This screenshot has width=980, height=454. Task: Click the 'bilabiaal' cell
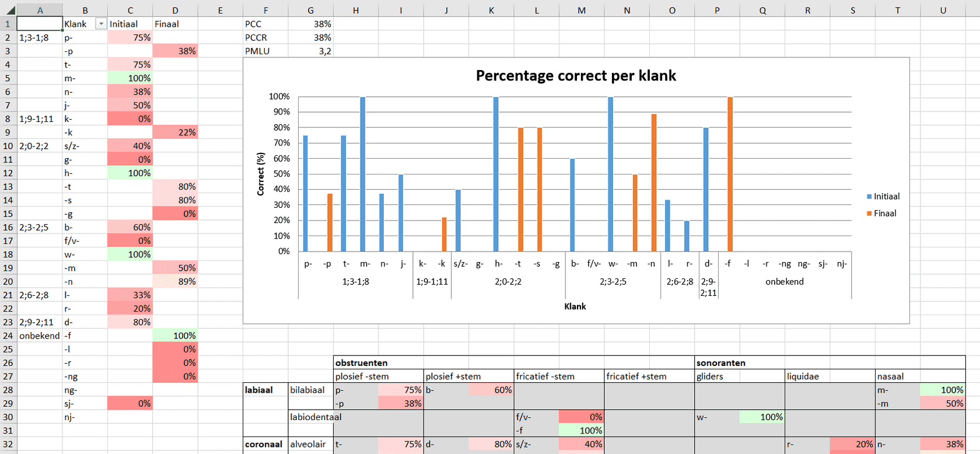pyautogui.click(x=310, y=390)
